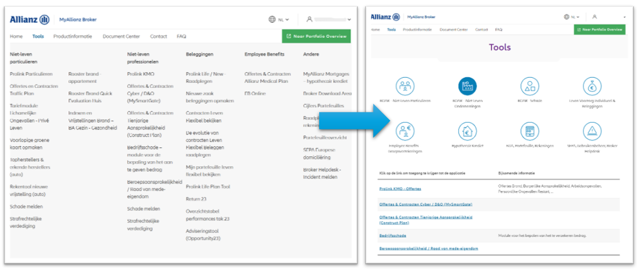Open underlined 'Beroepsaansprakelijkheid / Raad van mede-eigendom' link
The image size is (644, 275).
428,248
